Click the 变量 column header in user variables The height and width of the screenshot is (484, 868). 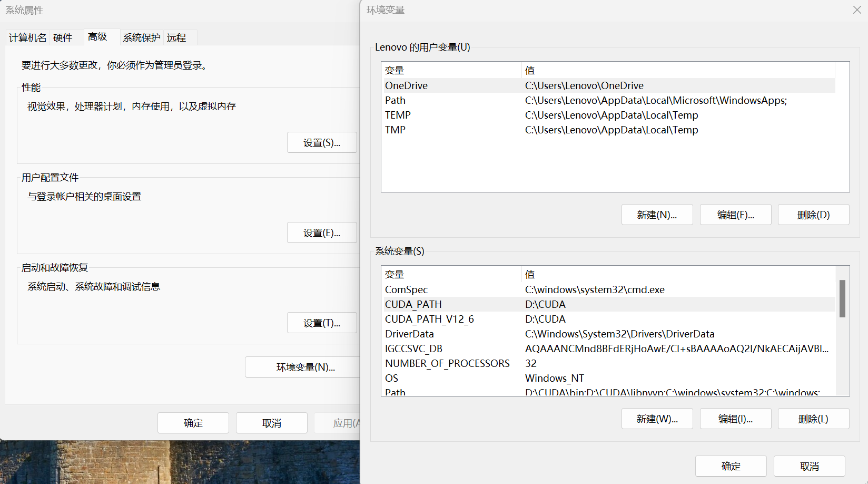tap(451, 70)
